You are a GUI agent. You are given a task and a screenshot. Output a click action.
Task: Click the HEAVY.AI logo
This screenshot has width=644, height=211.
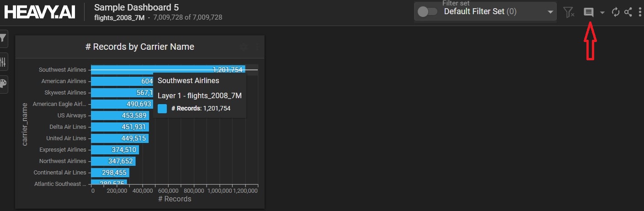point(40,12)
